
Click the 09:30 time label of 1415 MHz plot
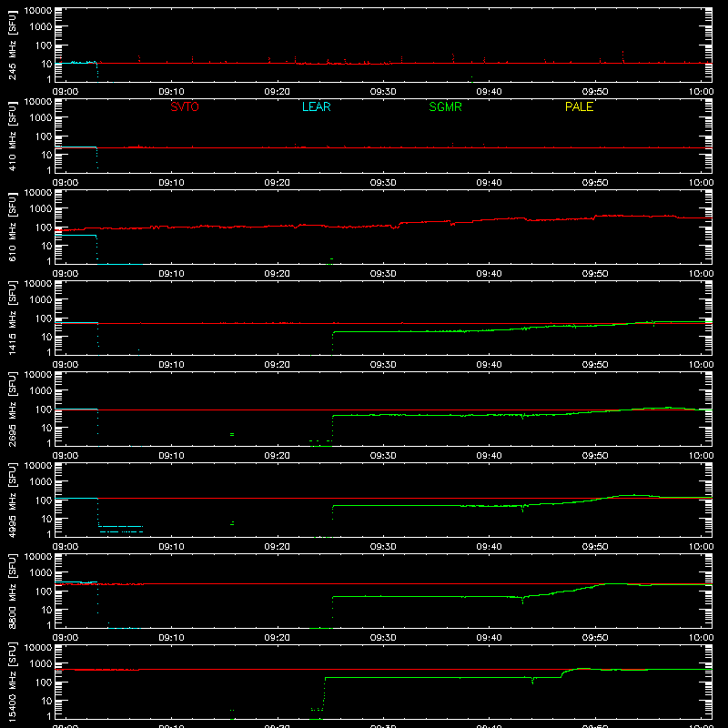click(x=383, y=365)
